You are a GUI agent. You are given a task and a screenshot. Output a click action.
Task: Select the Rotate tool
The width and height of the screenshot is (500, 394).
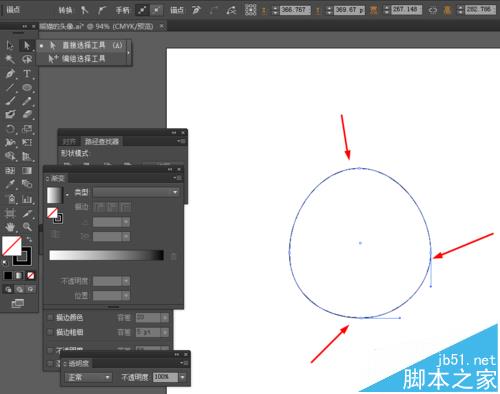10,129
